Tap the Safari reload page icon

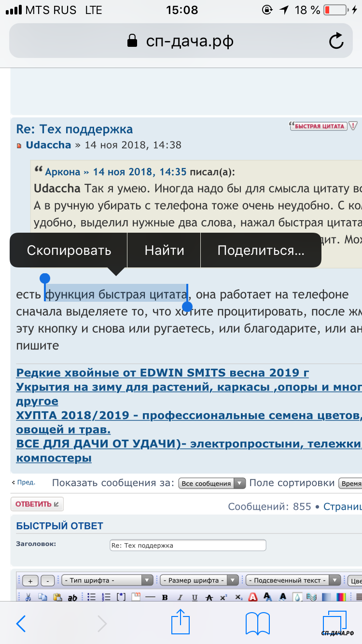[x=336, y=41]
